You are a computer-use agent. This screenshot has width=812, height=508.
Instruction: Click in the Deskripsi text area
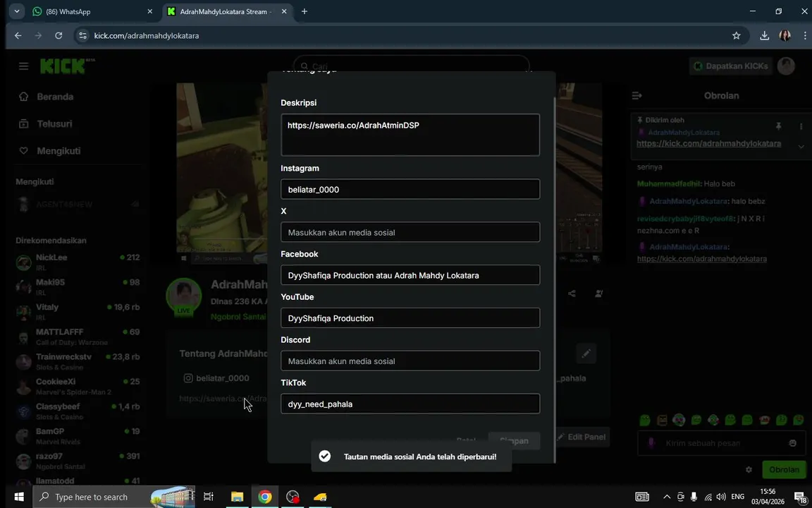tap(410, 135)
